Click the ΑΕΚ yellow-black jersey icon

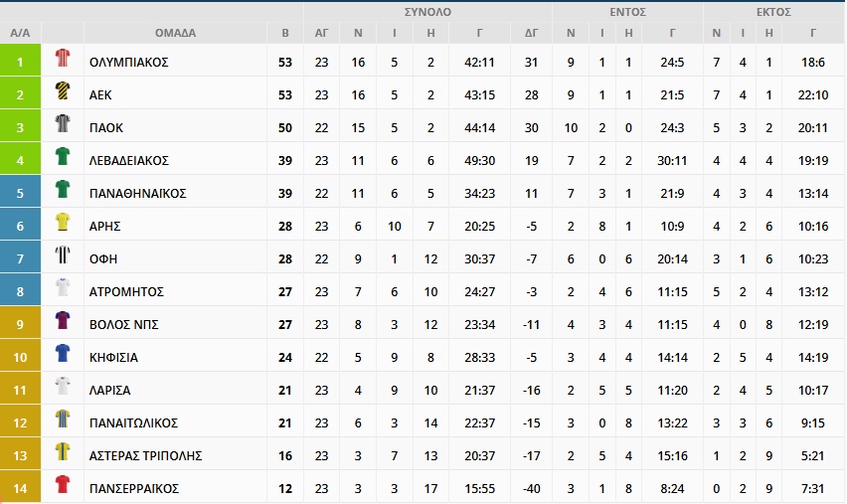(x=63, y=90)
